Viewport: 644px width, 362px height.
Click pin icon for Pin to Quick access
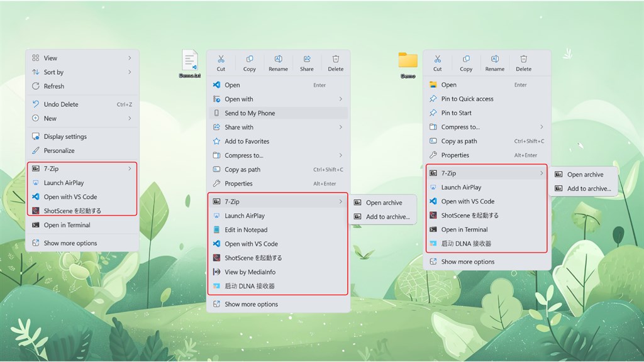click(433, 99)
